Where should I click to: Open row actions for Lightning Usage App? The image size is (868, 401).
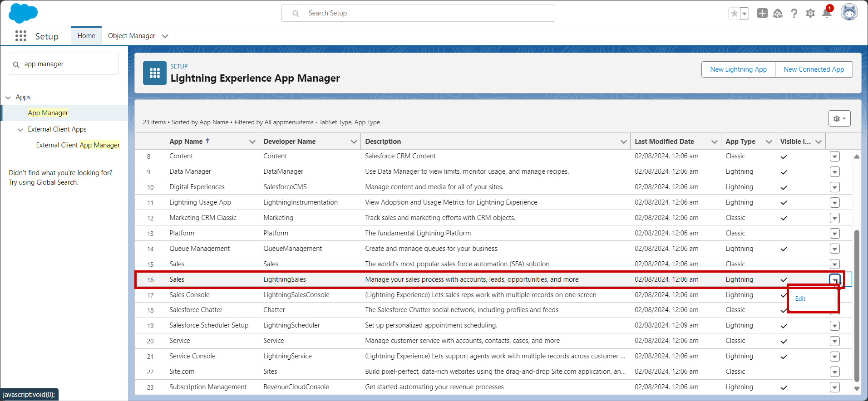(834, 203)
